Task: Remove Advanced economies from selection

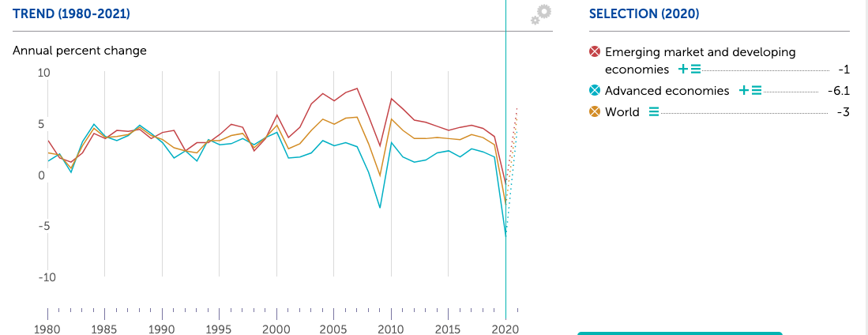Action: (596, 91)
